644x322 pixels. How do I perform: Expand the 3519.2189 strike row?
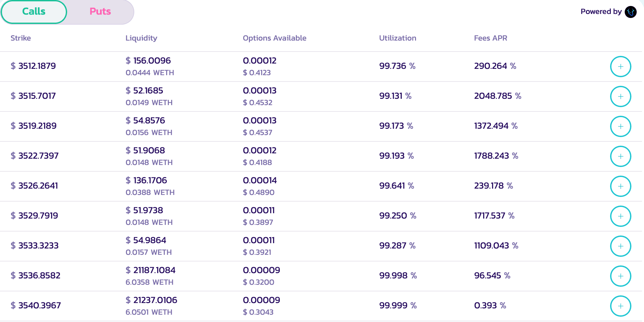(x=620, y=126)
